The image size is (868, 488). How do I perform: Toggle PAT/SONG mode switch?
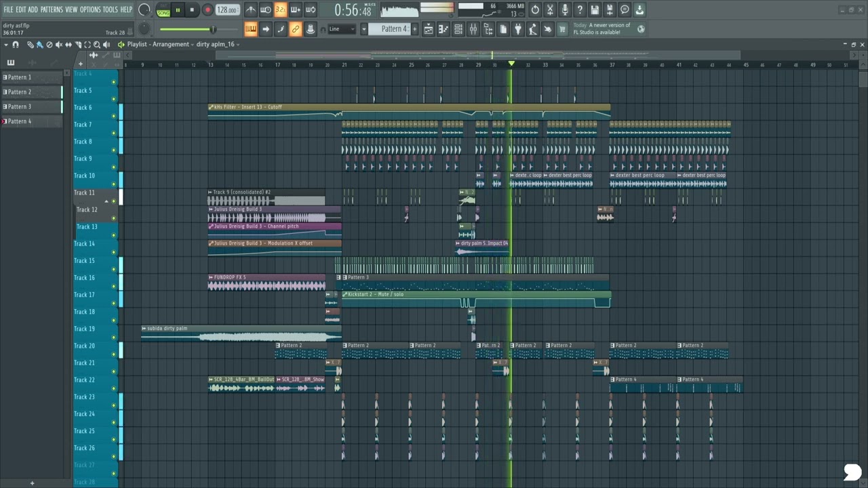(x=163, y=10)
